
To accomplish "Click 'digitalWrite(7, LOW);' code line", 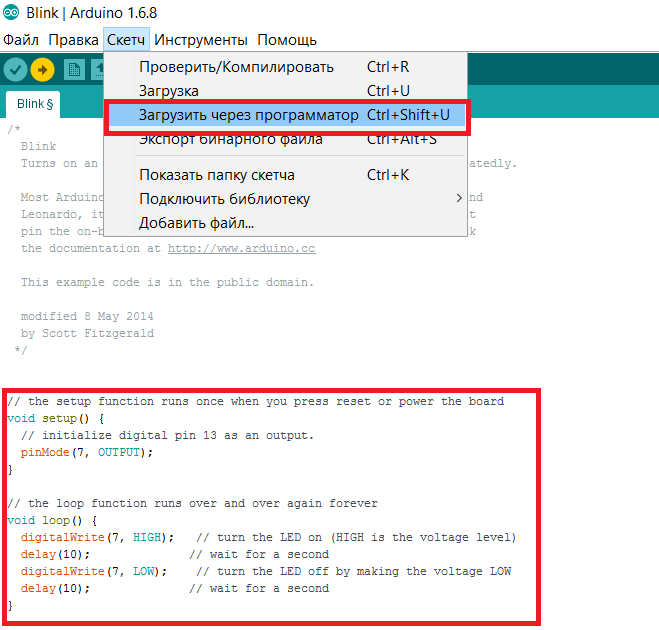I will 94,572.
